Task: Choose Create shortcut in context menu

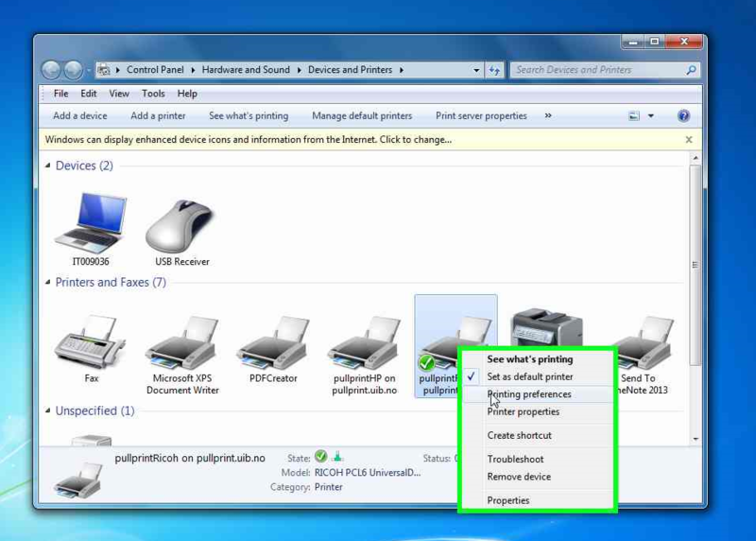Action: (x=539, y=435)
